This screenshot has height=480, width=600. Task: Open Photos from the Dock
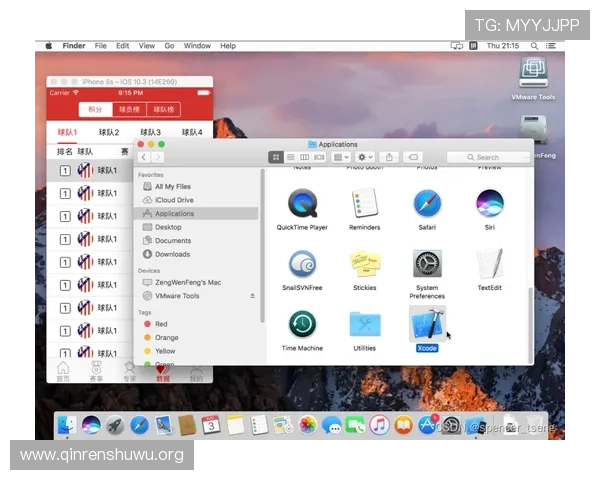308,425
